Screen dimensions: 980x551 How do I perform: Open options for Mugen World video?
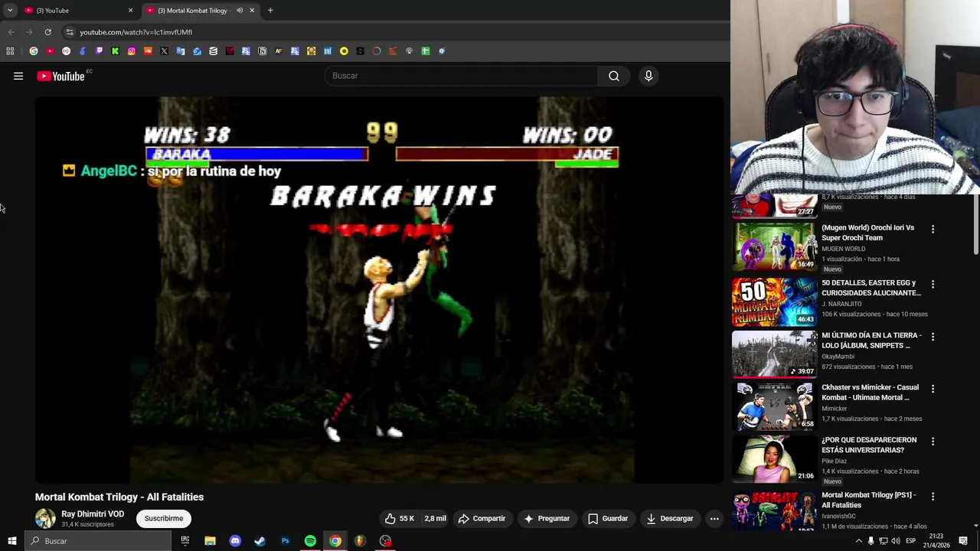pos(933,229)
